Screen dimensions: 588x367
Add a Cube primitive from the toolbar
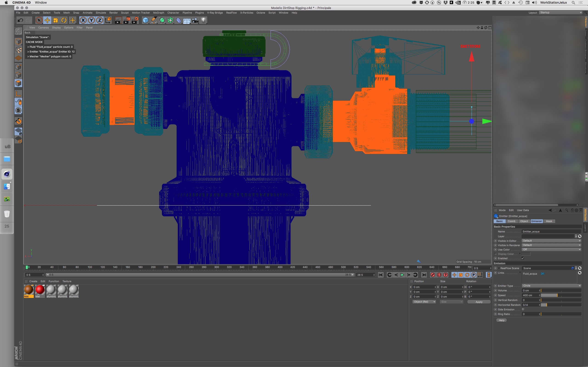click(145, 20)
